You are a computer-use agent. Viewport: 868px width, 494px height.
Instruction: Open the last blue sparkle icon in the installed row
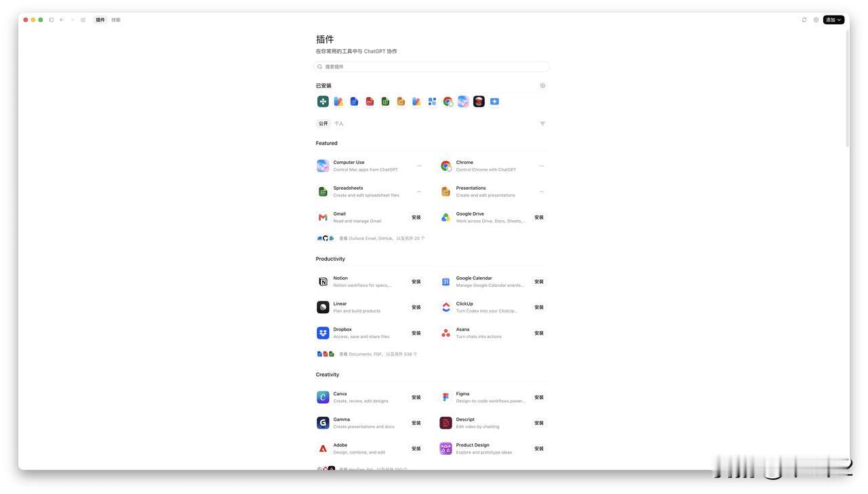pos(494,102)
